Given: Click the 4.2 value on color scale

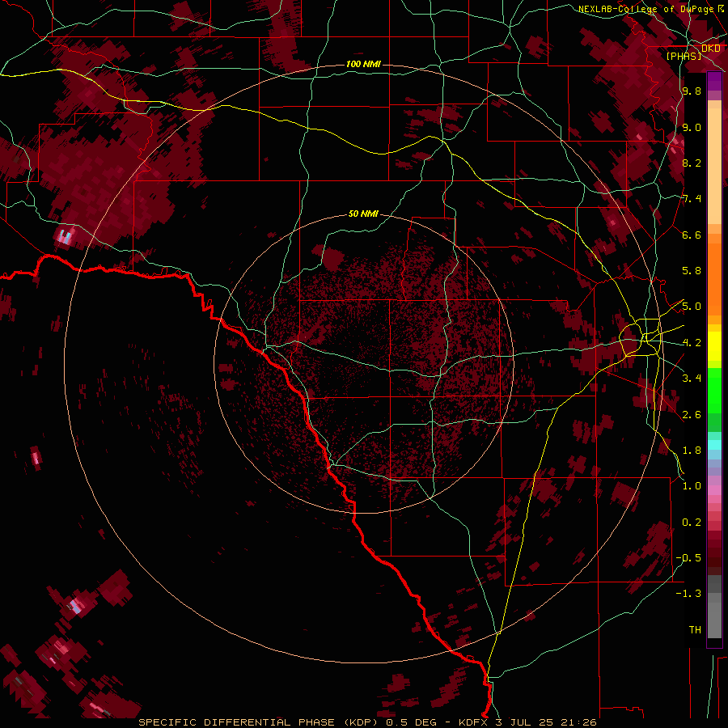Looking at the screenshot, I should (692, 343).
